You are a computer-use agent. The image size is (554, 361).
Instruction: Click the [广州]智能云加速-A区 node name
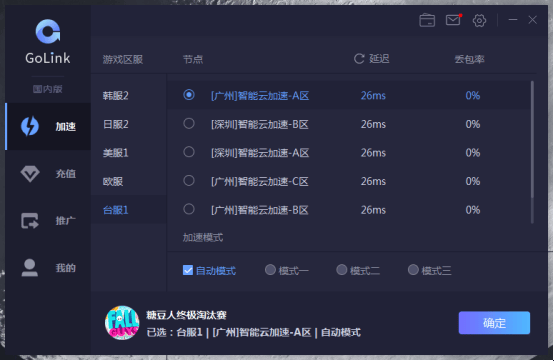point(260,95)
